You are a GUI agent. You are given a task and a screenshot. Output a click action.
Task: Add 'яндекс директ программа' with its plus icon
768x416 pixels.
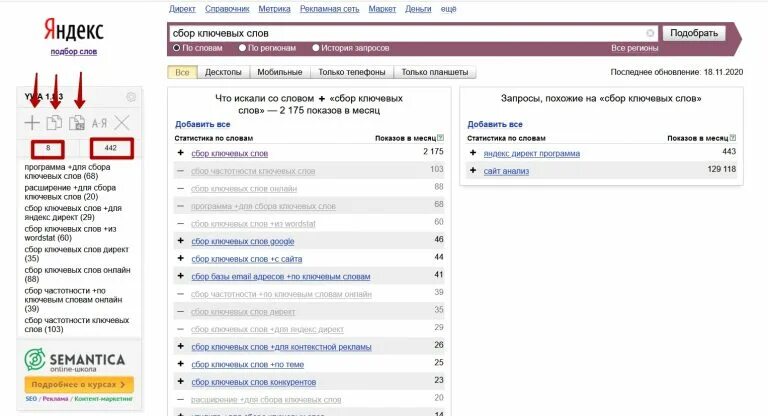coord(473,153)
